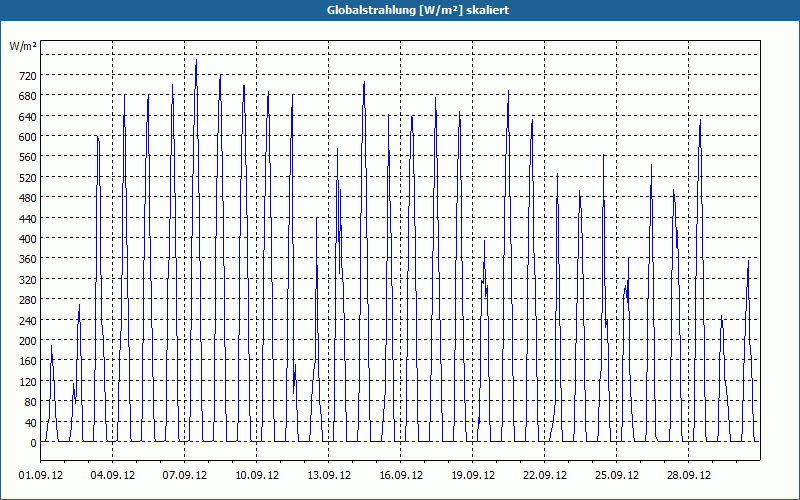Click the "200" y-axis value
The height and width of the screenshot is (500, 800).
pos(28,341)
